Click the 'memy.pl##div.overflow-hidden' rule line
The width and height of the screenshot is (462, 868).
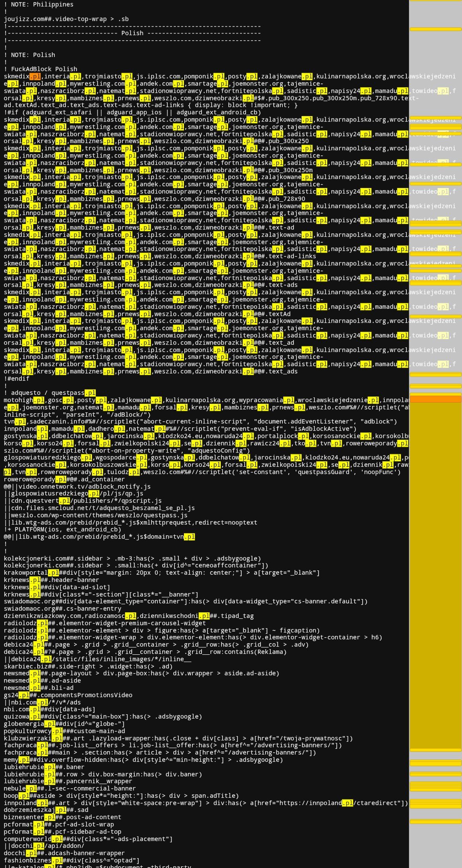click(143, 760)
